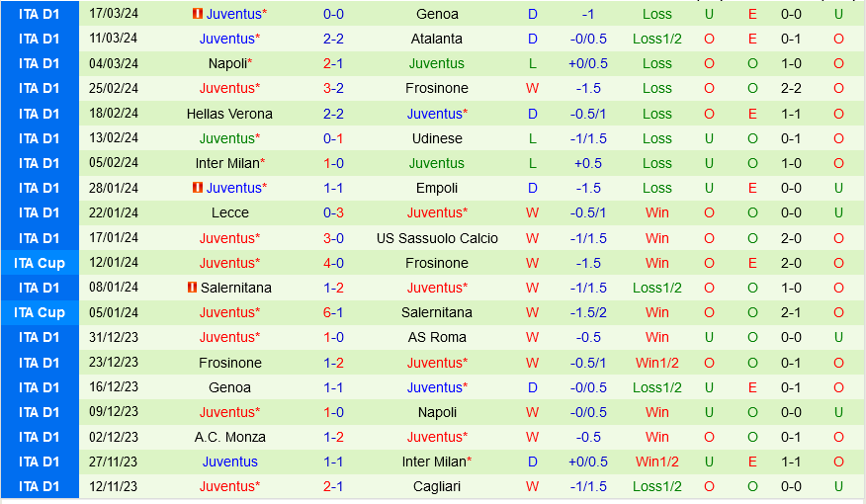This screenshot has width=866, height=504.
Task: Open the Atalanta team link
Action: 436,39
